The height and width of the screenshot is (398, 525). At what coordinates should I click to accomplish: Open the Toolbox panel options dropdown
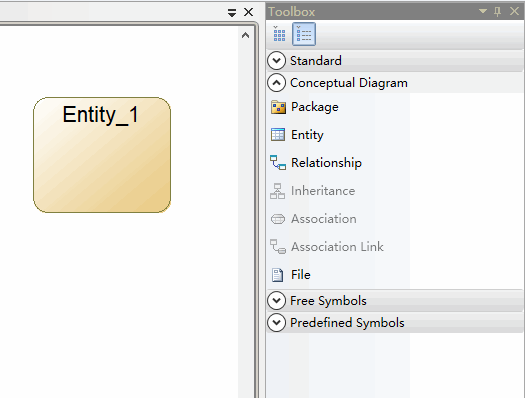[483, 11]
